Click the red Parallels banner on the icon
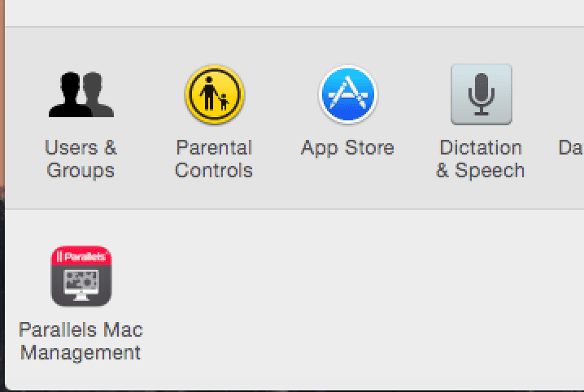Screen dimensions: 584x392 pos(81,255)
